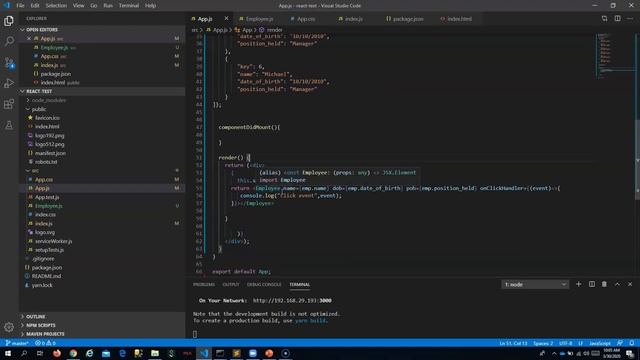Viewport: 640px width, 360px height.
Task: Open serviceWorker.js in file tree
Action: (x=53, y=241)
